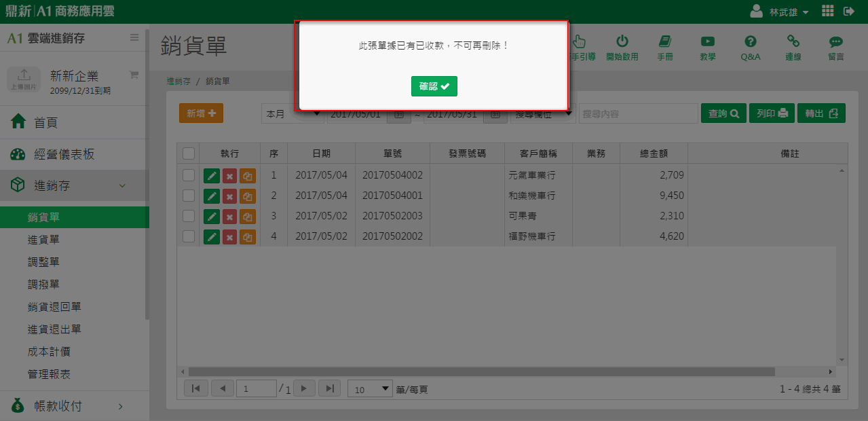The height and width of the screenshot is (421, 868).
Task: Edit order 20170504001 with the pencil icon
Action: click(x=212, y=196)
